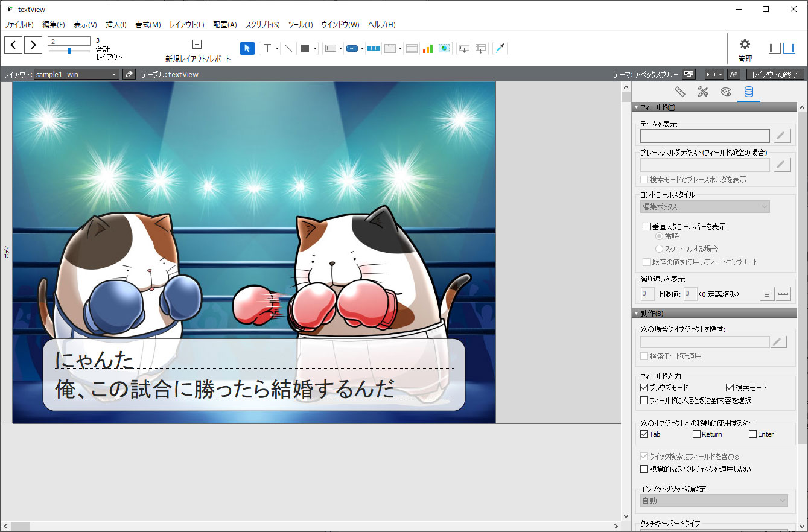Open the インプットメソッド 自動 dropdown
This screenshot has height=532, width=808.
(714, 500)
